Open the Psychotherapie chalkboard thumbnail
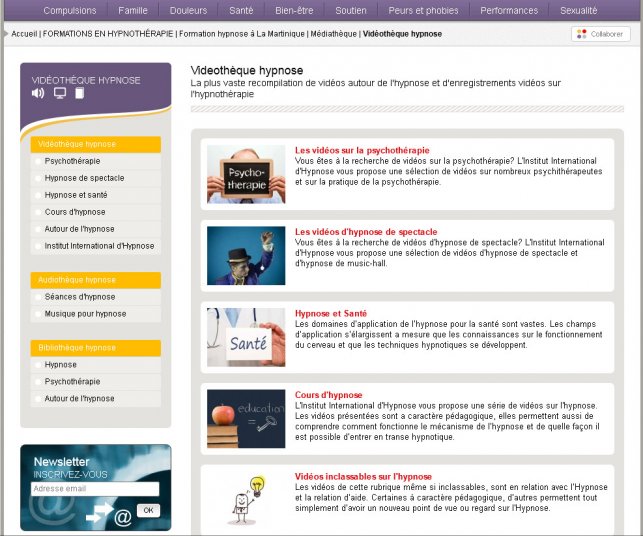This screenshot has width=643, height=536. click(x=246, y=175)
